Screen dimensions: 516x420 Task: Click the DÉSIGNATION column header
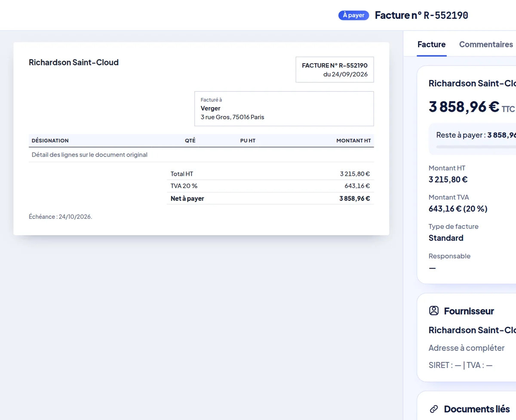pos(50,141)
